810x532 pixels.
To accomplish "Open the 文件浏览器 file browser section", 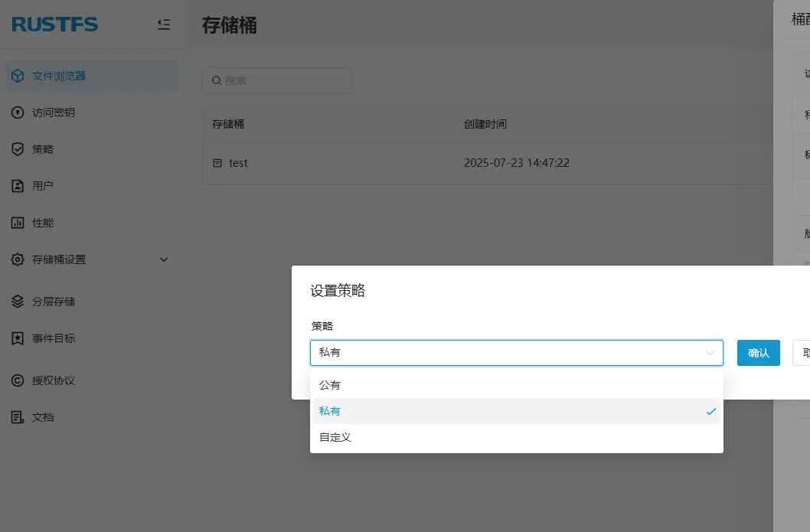I will tap(18, 75).
